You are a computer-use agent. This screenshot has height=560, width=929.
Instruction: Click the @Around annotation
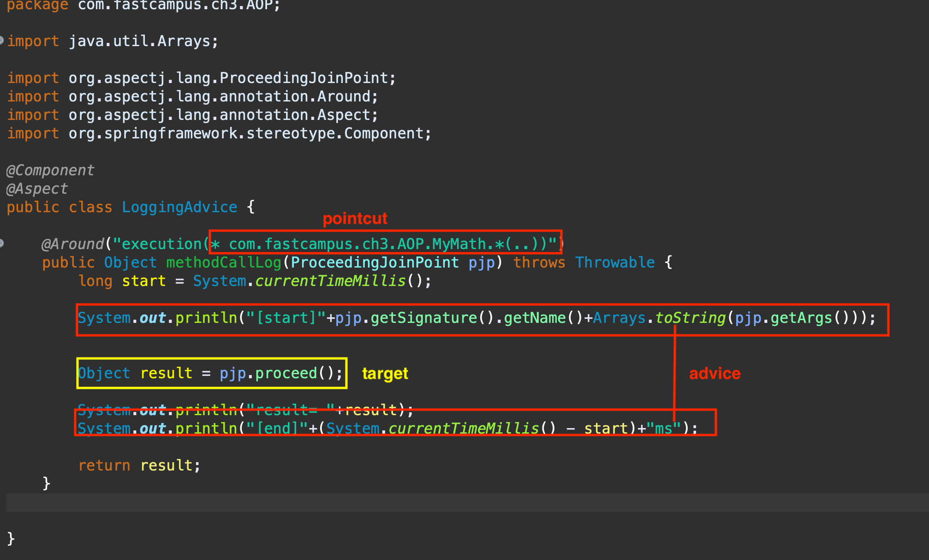tap(72, 244)
